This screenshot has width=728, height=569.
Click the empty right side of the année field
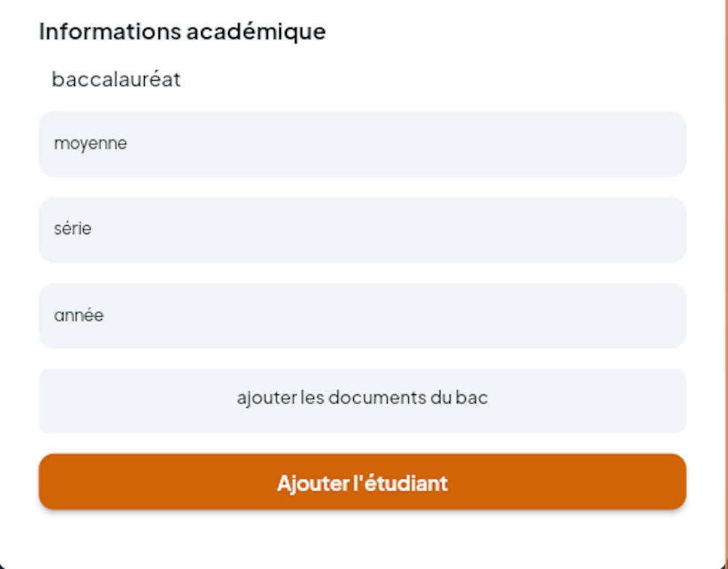pos(582,315)
